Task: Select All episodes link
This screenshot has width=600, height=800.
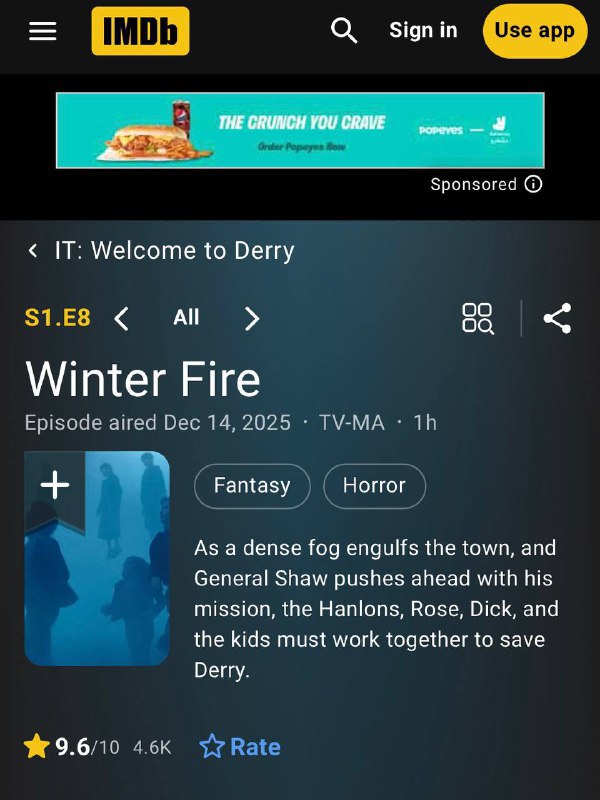Action: pyautogui.click(x=186, y=317)
